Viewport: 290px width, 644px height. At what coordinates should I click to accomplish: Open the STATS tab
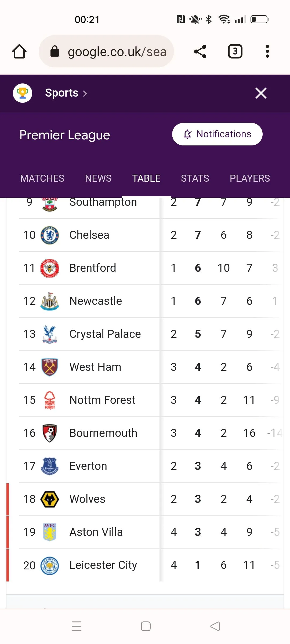pos(195,178)
